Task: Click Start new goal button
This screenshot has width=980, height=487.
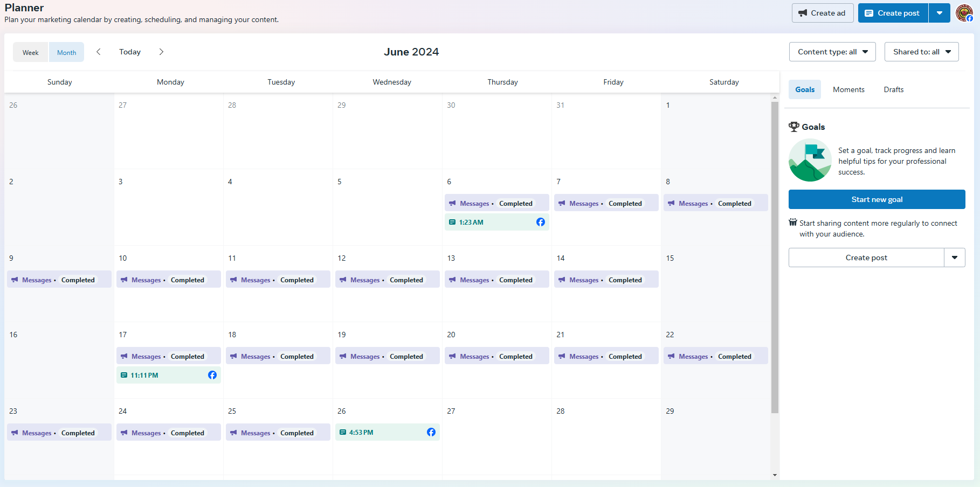Action: tap(877, 199)
